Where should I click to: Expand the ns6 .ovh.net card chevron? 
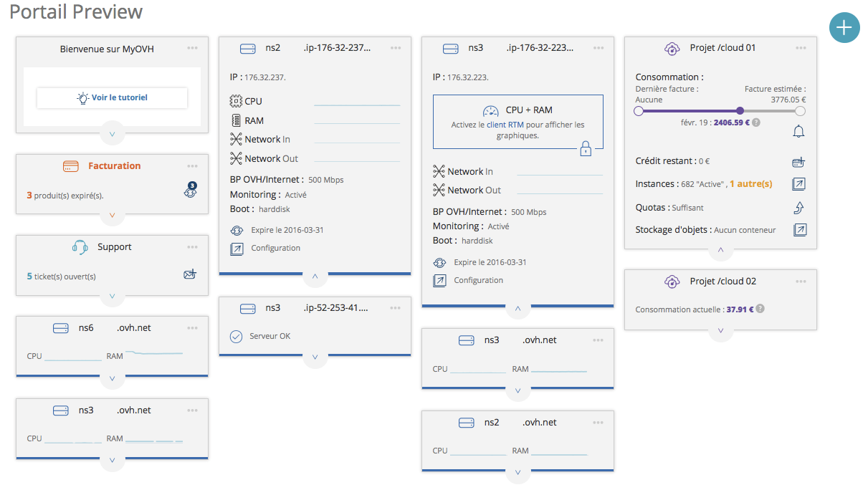(x=112, y=378)
